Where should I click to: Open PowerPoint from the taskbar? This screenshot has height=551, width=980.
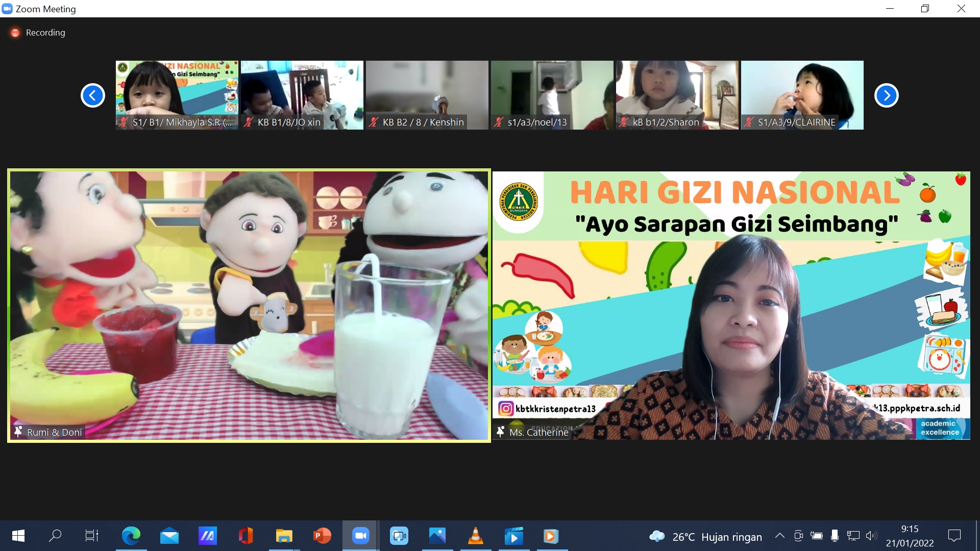[x=322, y=536]
